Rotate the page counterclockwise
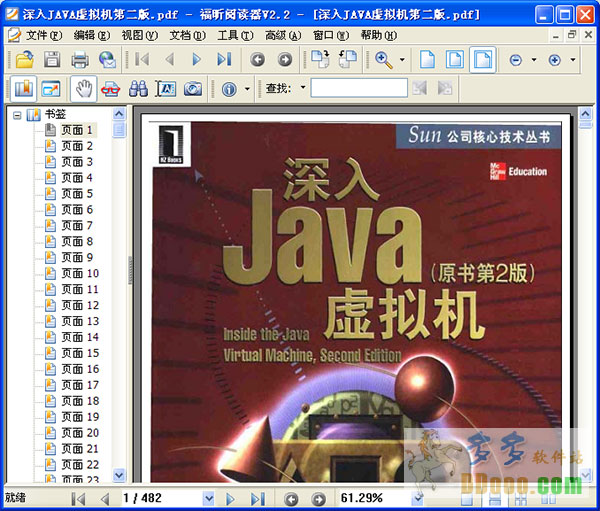This screenshot has width=600, height=511. [x=347, y=59]
